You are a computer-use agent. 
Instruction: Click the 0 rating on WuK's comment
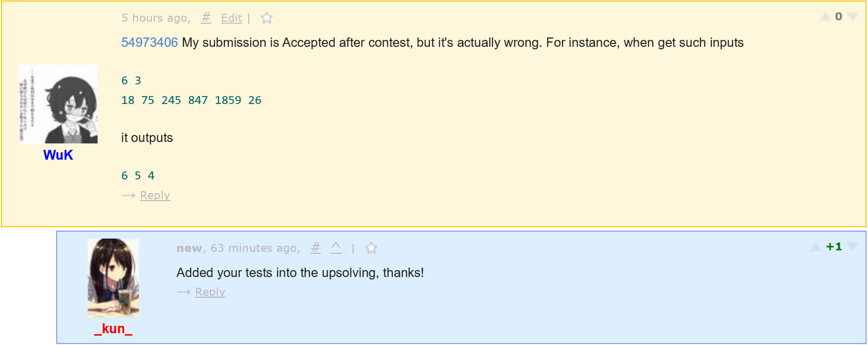click(x=838, y=17)
